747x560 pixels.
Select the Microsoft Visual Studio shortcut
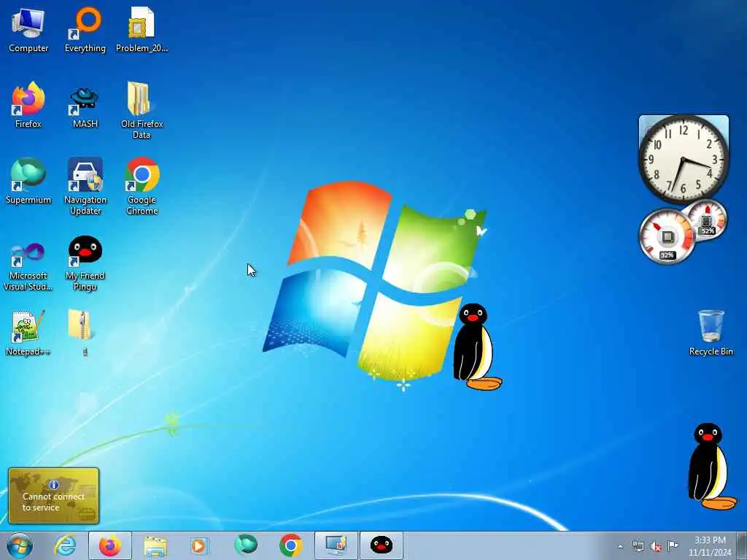tap(28, 265)
